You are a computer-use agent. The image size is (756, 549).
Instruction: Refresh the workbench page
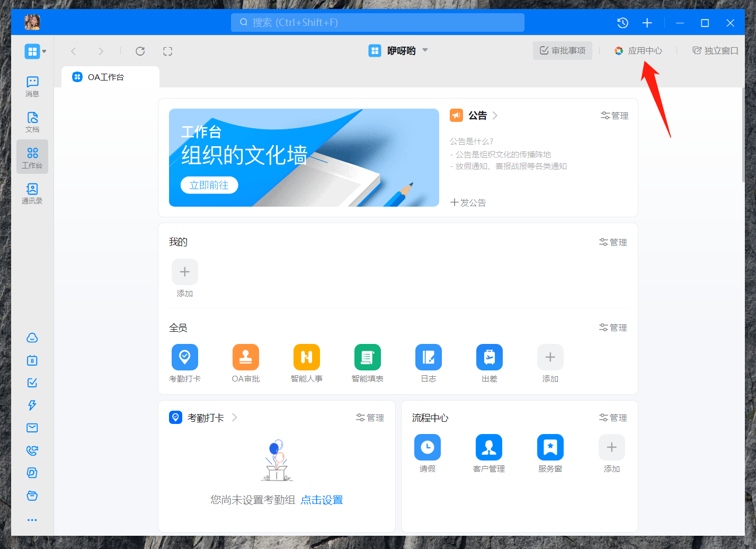pyautogui.click(x=140, y=51)
